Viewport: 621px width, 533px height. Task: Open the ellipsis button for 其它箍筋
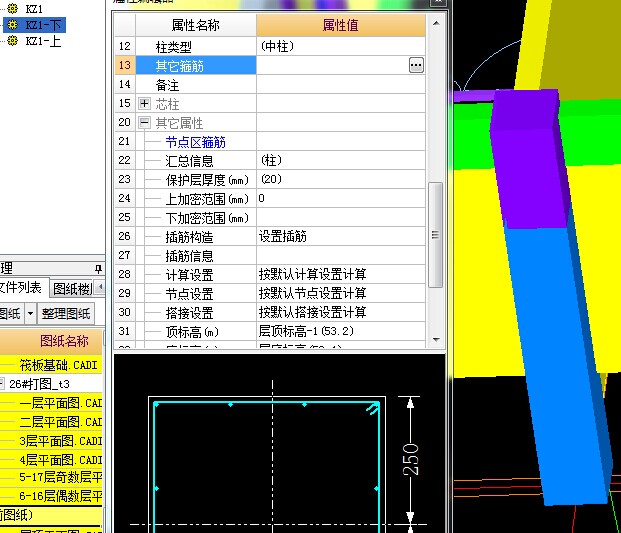tap(416, 65)
